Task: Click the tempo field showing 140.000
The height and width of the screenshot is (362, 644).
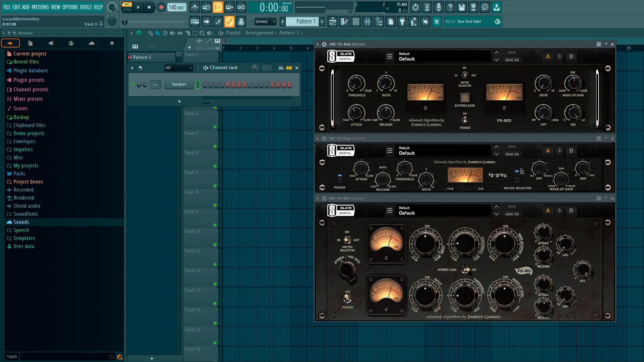Action: coord(176,8)
